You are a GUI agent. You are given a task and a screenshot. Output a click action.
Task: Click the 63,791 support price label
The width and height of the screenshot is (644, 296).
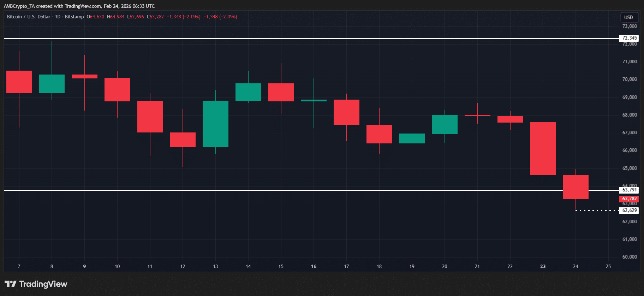click(x=629, y=190)
